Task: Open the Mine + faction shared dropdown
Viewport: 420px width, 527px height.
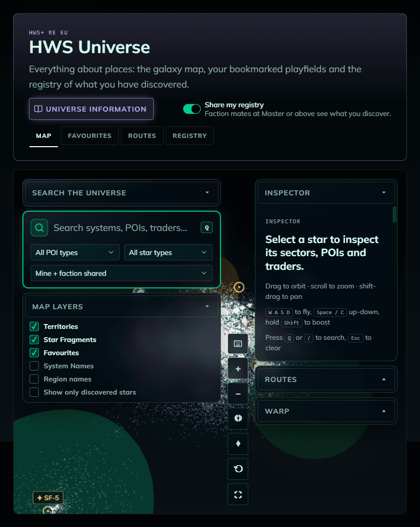Action: (121, 273)
